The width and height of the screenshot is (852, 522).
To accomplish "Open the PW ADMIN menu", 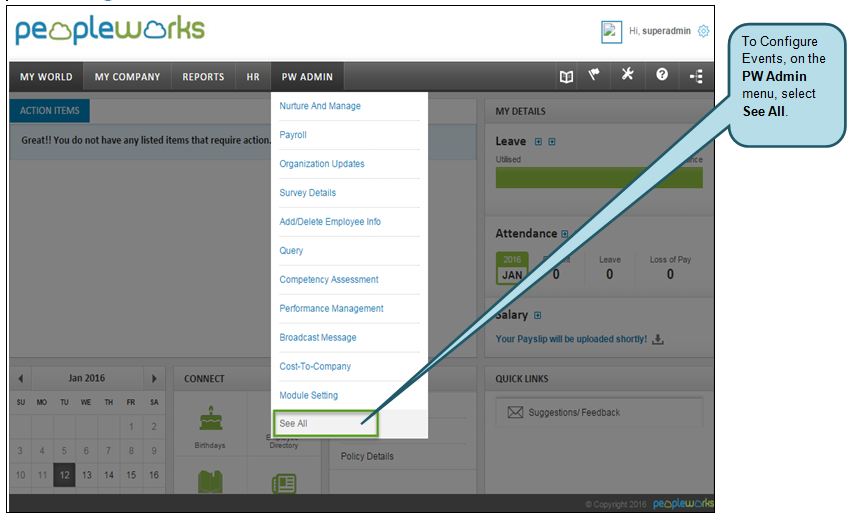I will coord(307,77).
